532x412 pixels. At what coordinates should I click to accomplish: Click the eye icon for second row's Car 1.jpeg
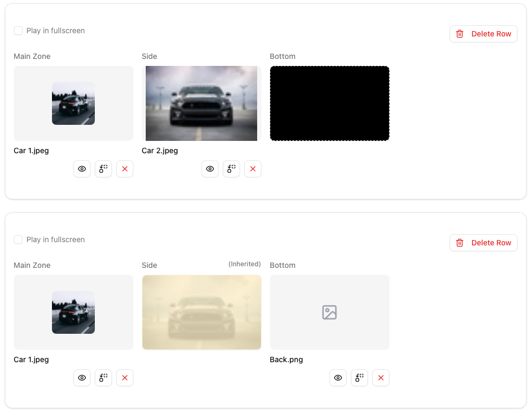click(x=82, y=378)
